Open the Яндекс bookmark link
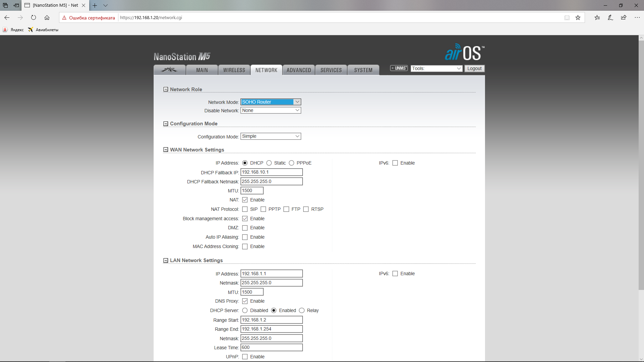This screenshot has width=644, height=362. [x=14, y=30]
